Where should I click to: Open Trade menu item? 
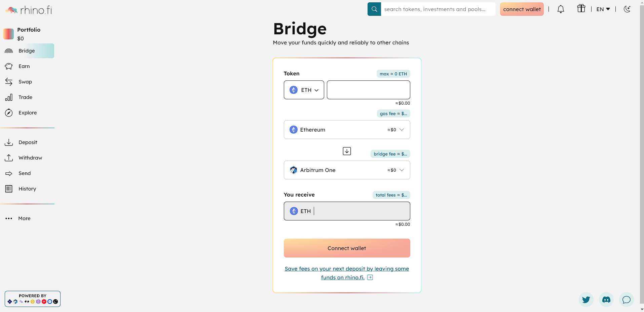[26, 97]
